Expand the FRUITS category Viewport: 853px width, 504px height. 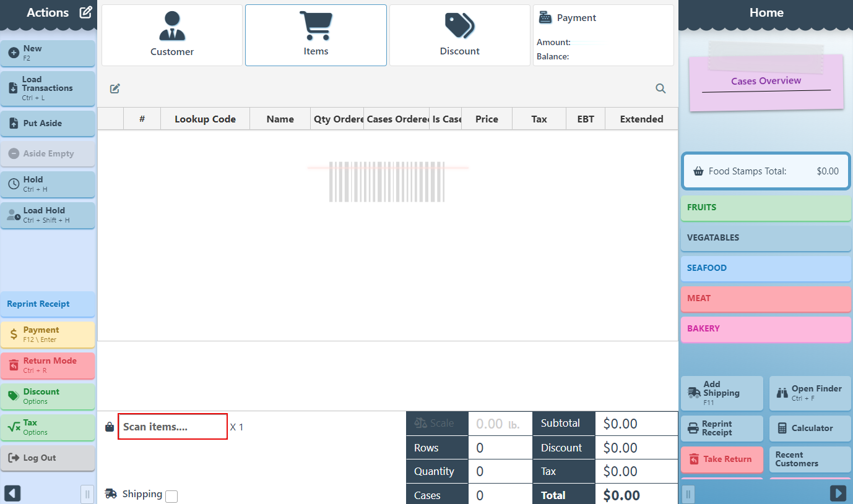[766, 208]
